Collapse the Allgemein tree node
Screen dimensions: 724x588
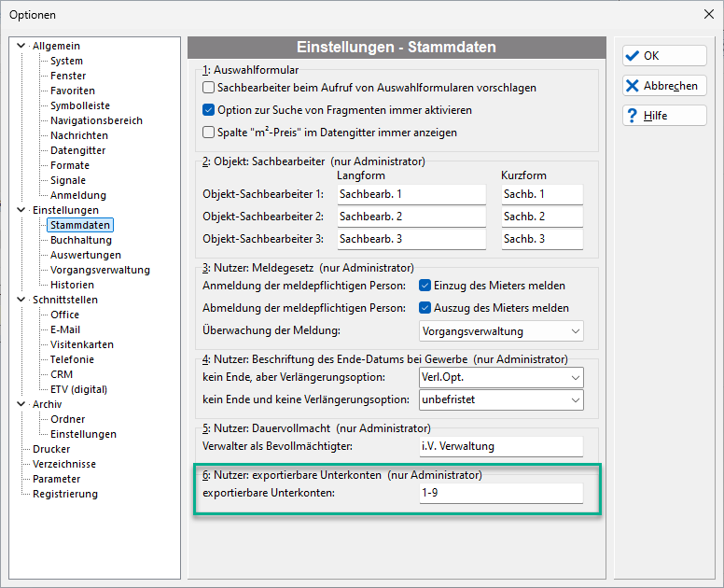[21, 45]
